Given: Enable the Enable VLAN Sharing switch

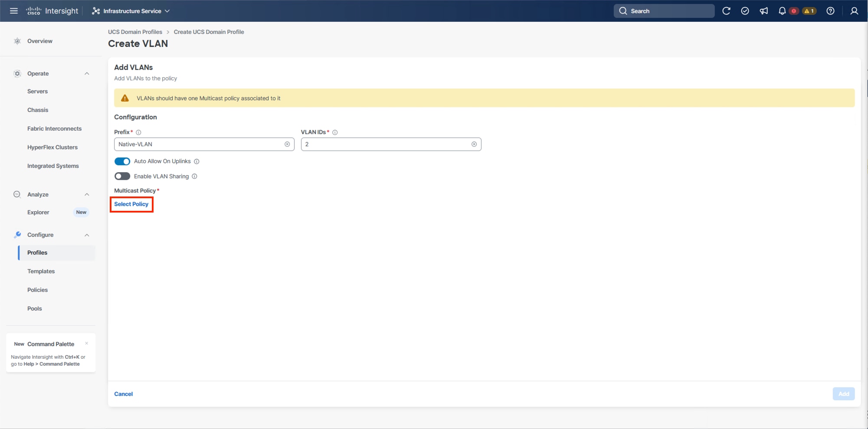Looking at the screenshot, I should (122, 176).
